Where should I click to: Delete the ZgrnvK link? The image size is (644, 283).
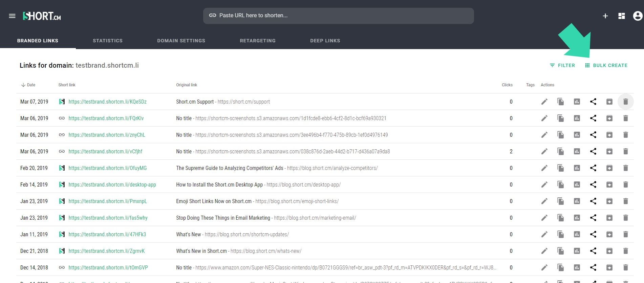[626, 251]
